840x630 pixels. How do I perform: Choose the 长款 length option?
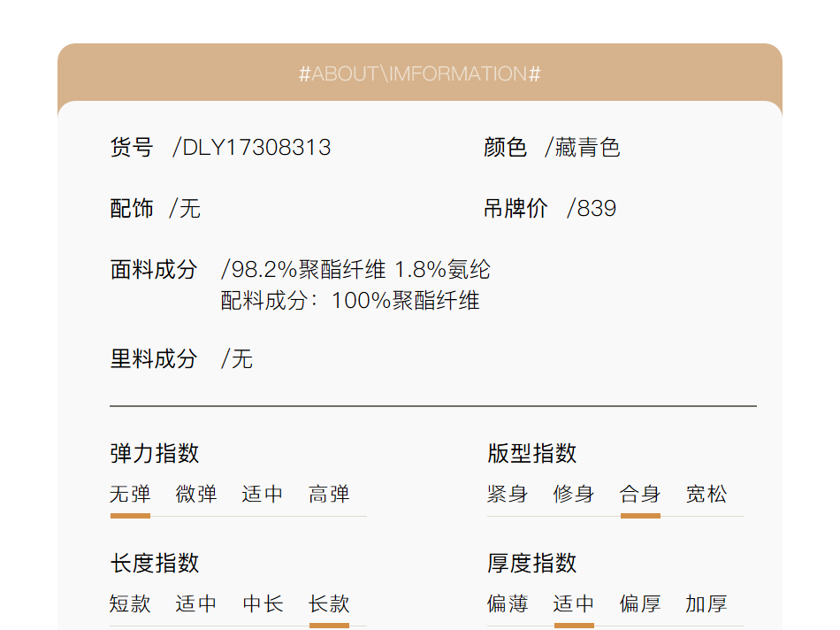(329, 604)
